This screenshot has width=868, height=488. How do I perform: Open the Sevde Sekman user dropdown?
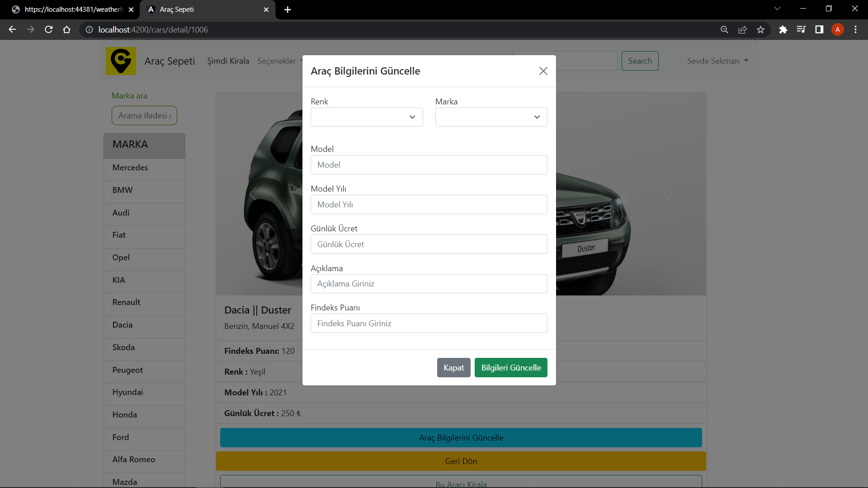717,61
